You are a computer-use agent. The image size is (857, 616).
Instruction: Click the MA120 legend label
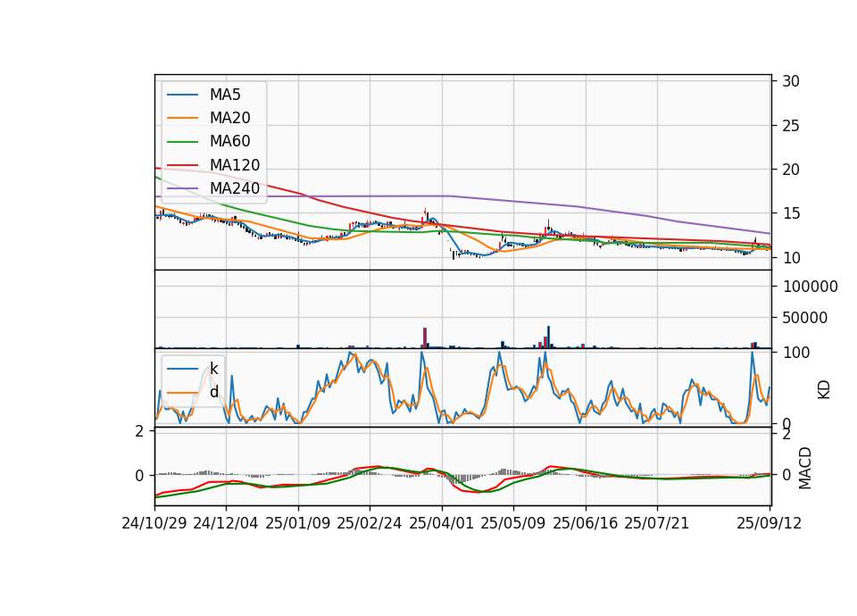(x=235, y=165)
